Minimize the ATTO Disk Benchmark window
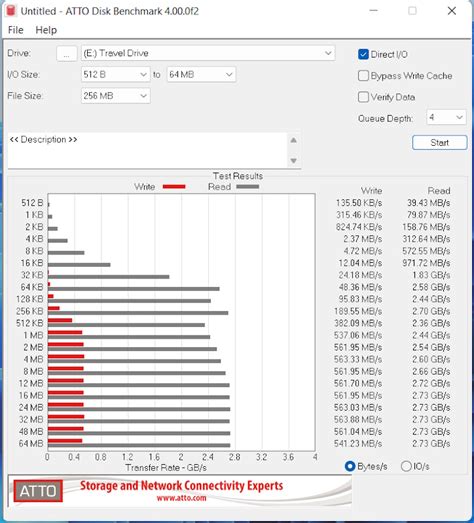474x523 pixels. point(374,11)
